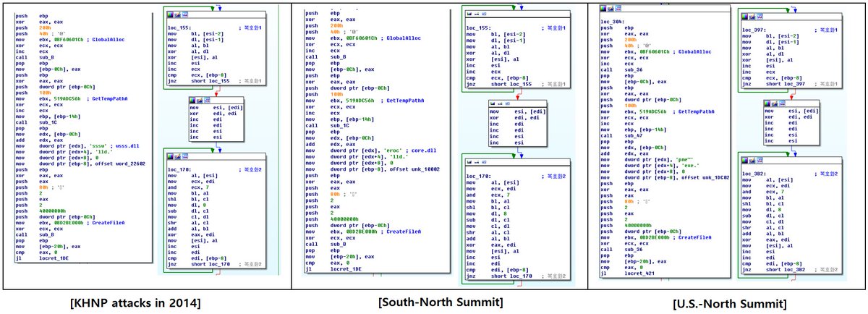Click "offset unk_10002" operand

[415, 169]
